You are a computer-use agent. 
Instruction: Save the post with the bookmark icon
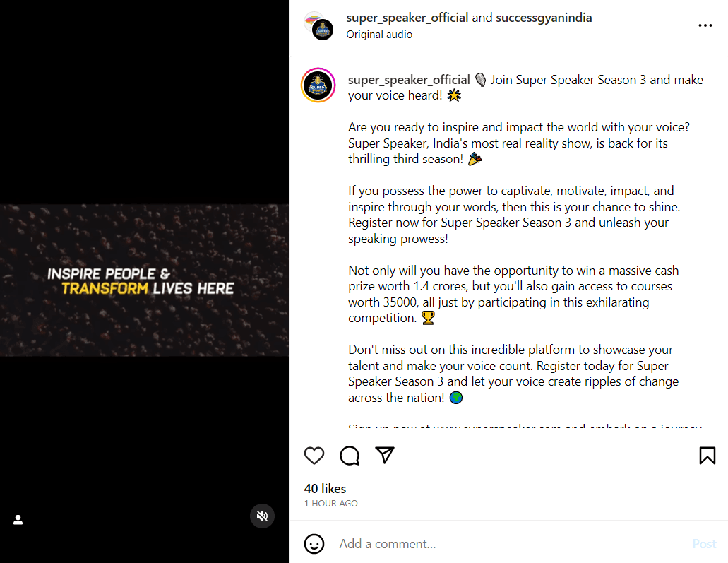pyautogui.click(x=707, y=456)
